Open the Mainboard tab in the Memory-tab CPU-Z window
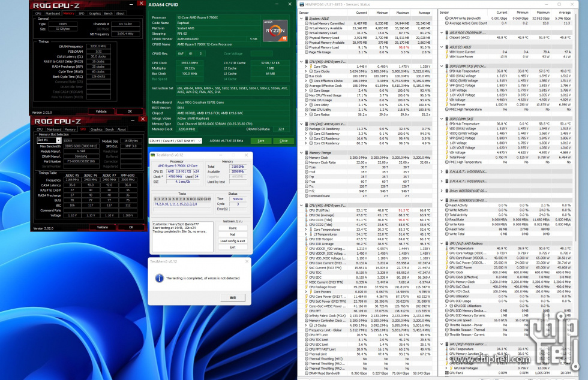 pos(53,14)
